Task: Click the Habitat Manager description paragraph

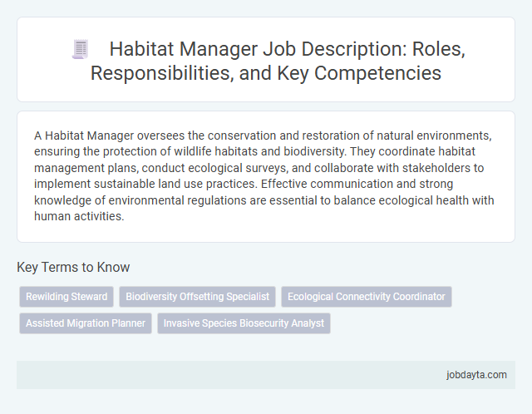Action: [x=264, y=175]
